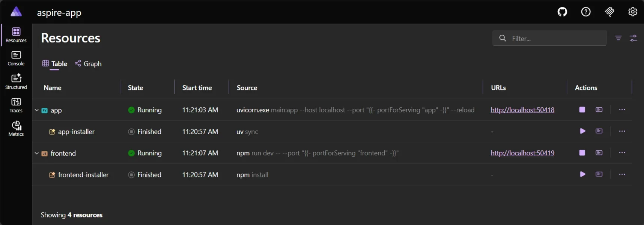Stop the frontend resource
This screenshot has width=644, height=225.
pyautogui.click(x=582, y=153)
